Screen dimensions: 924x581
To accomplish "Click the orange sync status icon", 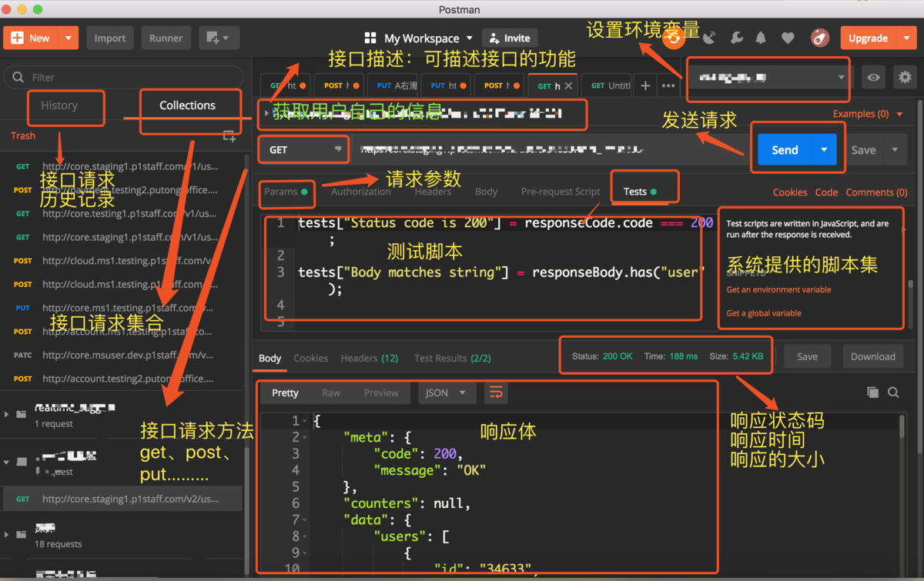I will (x=674, y=38).
